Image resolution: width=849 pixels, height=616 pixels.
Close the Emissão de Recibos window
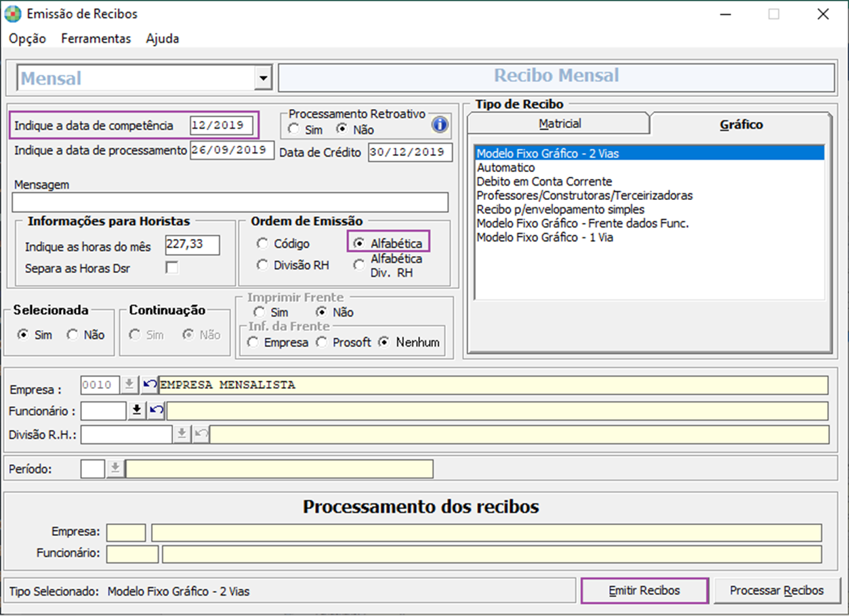click(823, 14)
